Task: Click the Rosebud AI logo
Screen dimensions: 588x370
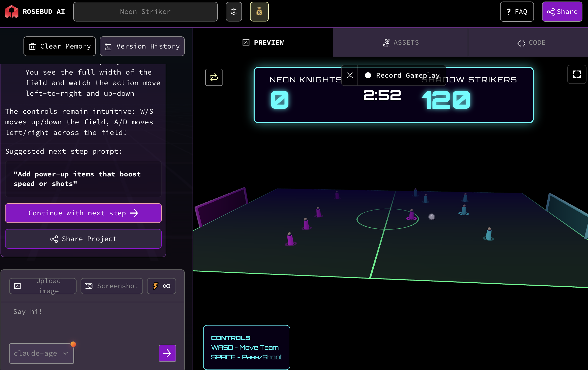Action: coord(12,12)
